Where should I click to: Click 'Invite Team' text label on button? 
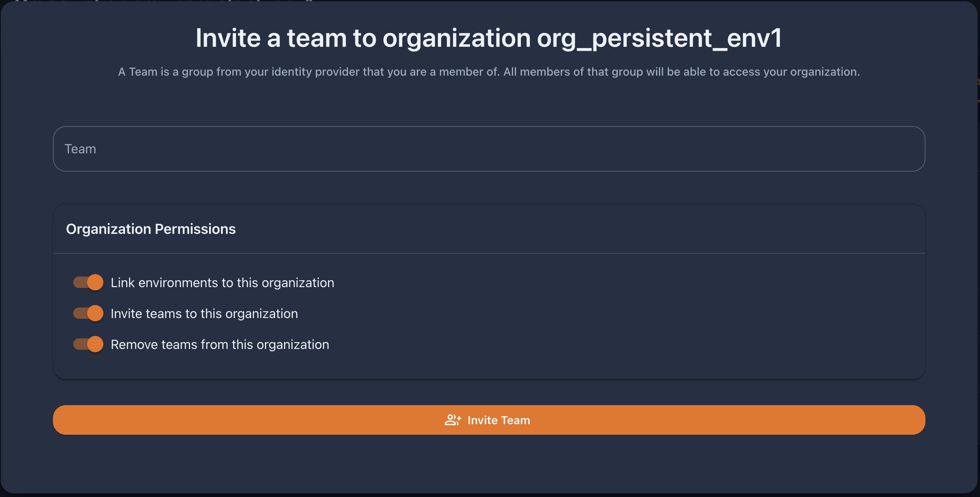pyautogui.click(x=499, y=420)
